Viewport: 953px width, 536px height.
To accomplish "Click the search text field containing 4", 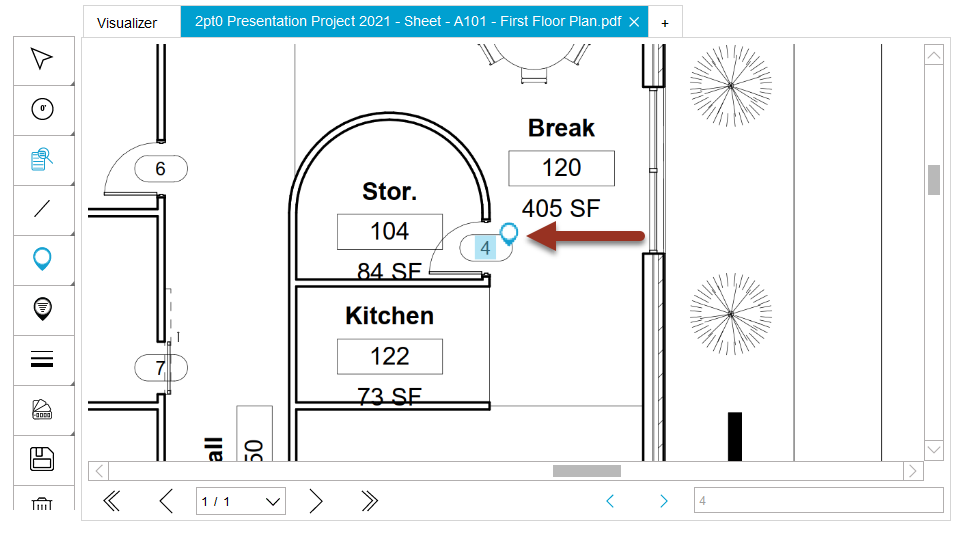I will tap(819, 501).
